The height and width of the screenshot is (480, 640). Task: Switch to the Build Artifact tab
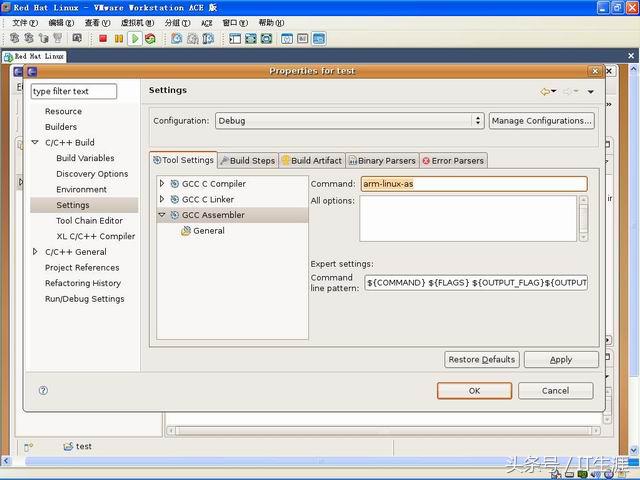[312, 161]
